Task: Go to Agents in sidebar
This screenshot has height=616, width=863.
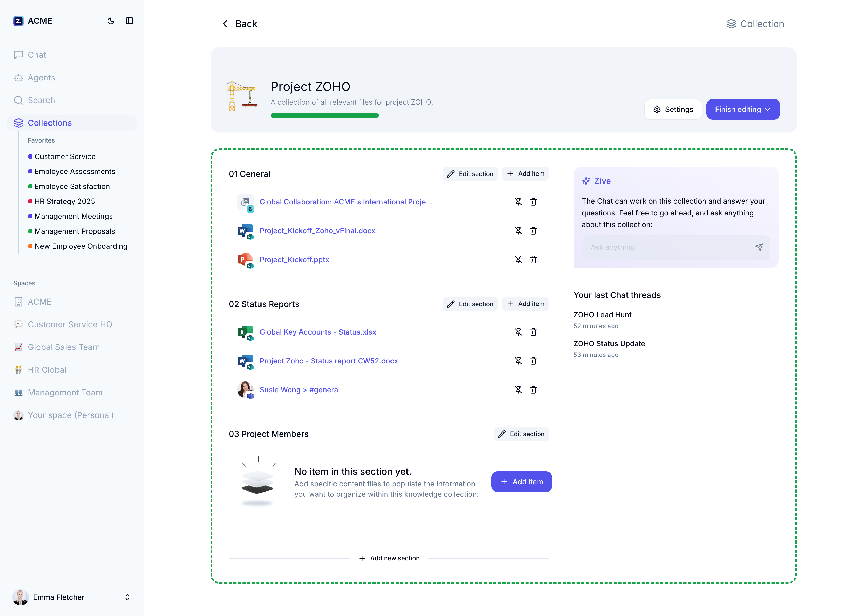Action: [x=41, y=77]
